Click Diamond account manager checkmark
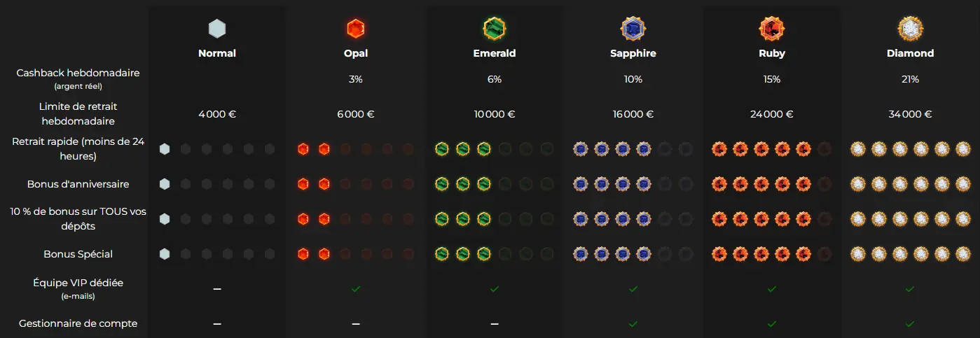Image resolution: width=980 pixels, height=338 pixels. [x=910, y=323]
